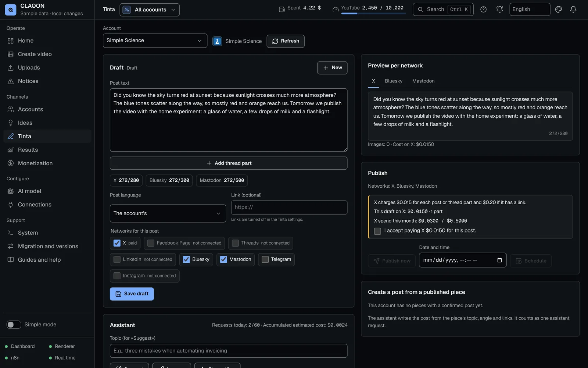Viewport: 588px width, 368px height.
Task: Click the Results chart icon
Action: click(x=11, y=150)
